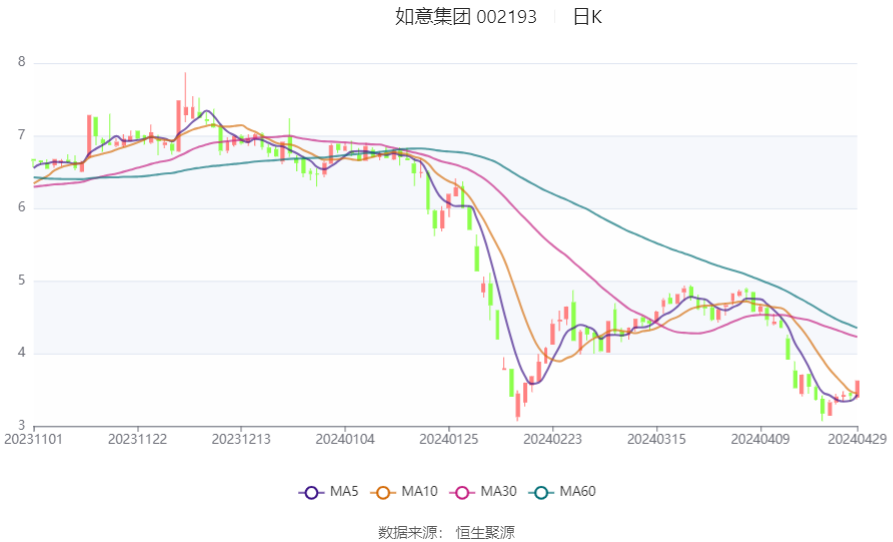Viewport: 893px width, 542px height.
Task: Click the pink MA30 legend circle marker
Action: click(462, 492)
